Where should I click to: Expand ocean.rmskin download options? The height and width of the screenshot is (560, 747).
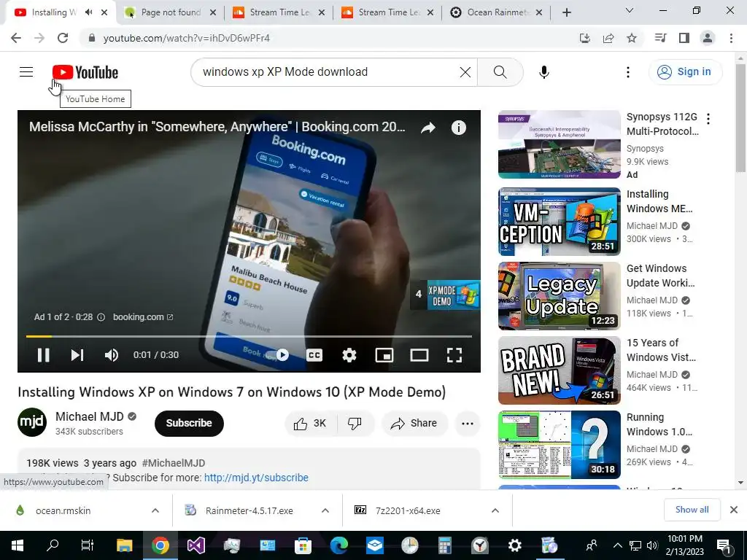click(x=155, y=510)
